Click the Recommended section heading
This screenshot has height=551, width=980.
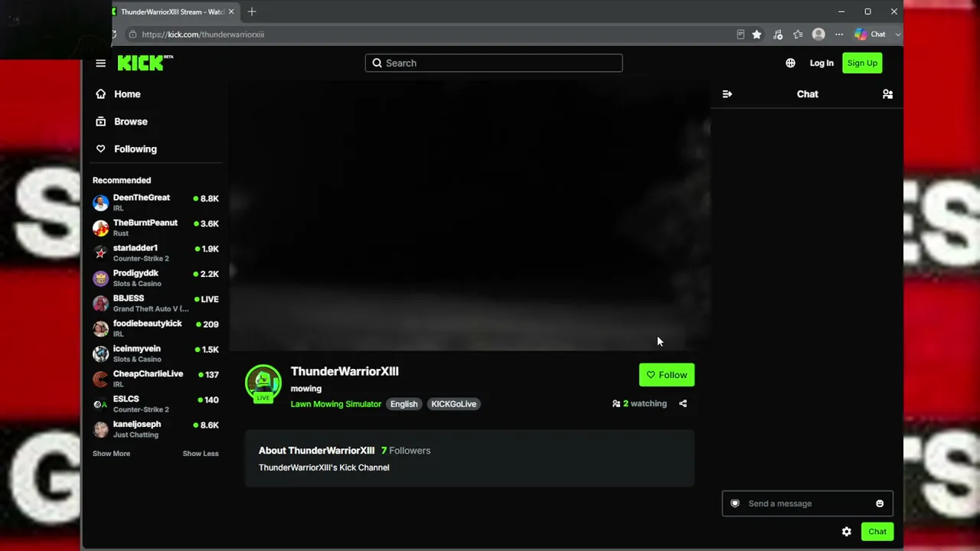(x=122, y=181)
